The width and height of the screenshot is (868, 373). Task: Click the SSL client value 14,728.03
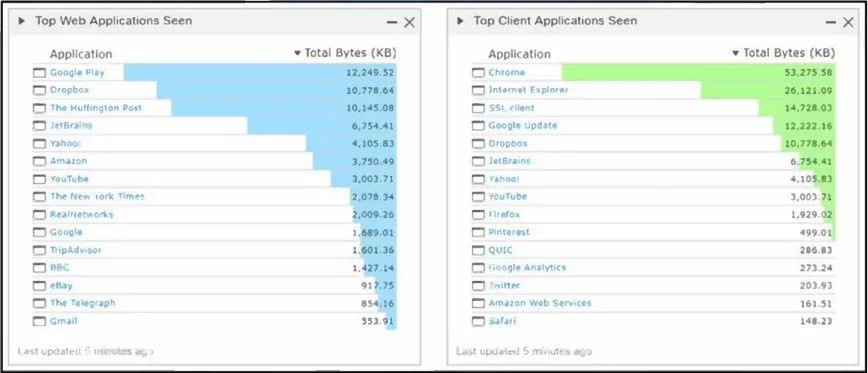[808, 108]
